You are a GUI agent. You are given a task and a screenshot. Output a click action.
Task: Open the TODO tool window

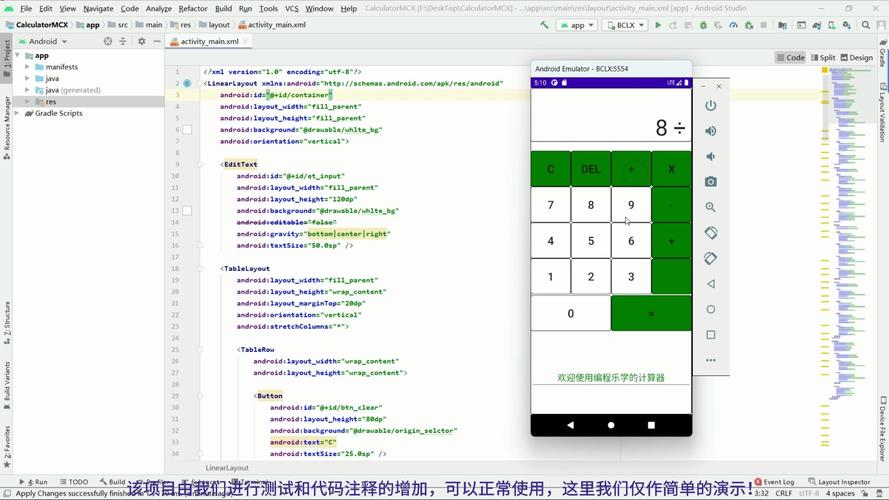(74, 482)
